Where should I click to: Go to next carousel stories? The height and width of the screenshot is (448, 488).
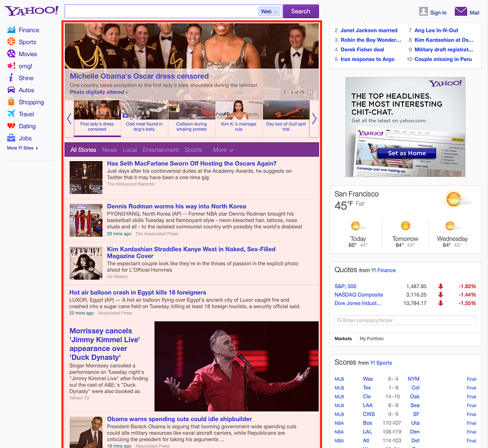pyautogui.click(x=314, y=118)
